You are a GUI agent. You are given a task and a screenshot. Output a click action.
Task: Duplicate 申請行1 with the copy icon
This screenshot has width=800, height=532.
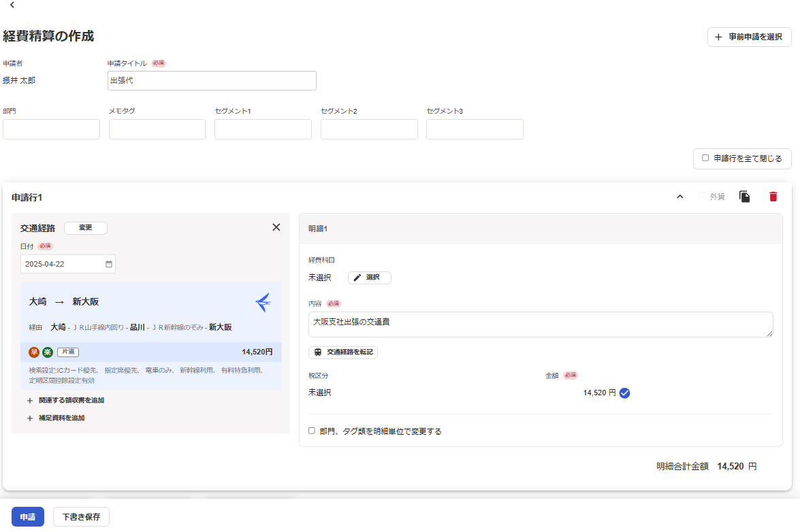click(744, 197)
